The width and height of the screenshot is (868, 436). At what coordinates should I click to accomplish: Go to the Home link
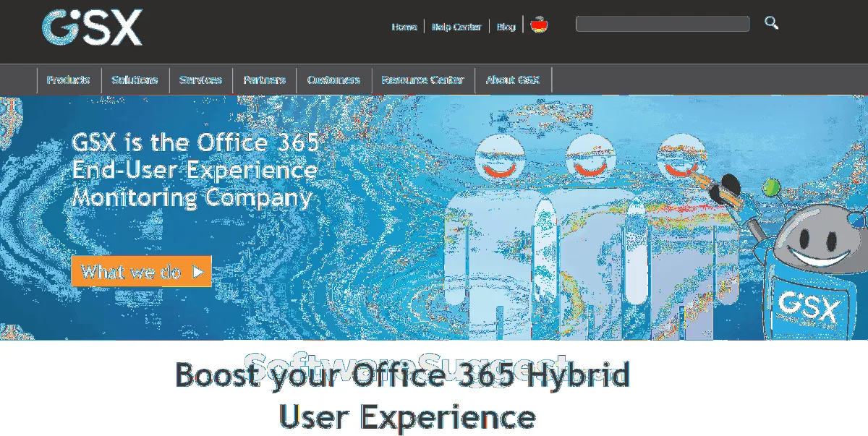coord(404,27)
